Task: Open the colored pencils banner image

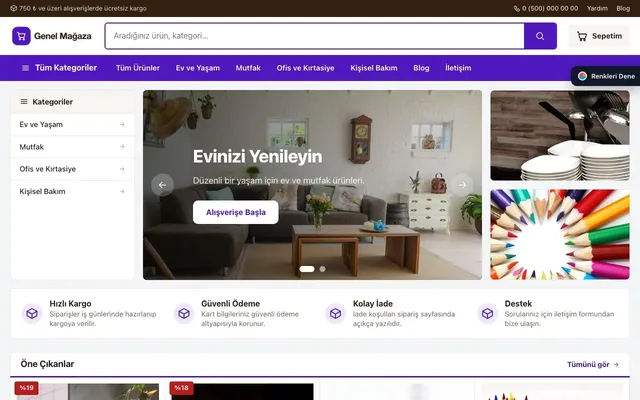Action: pyautogui.click(x=560, y=234)
